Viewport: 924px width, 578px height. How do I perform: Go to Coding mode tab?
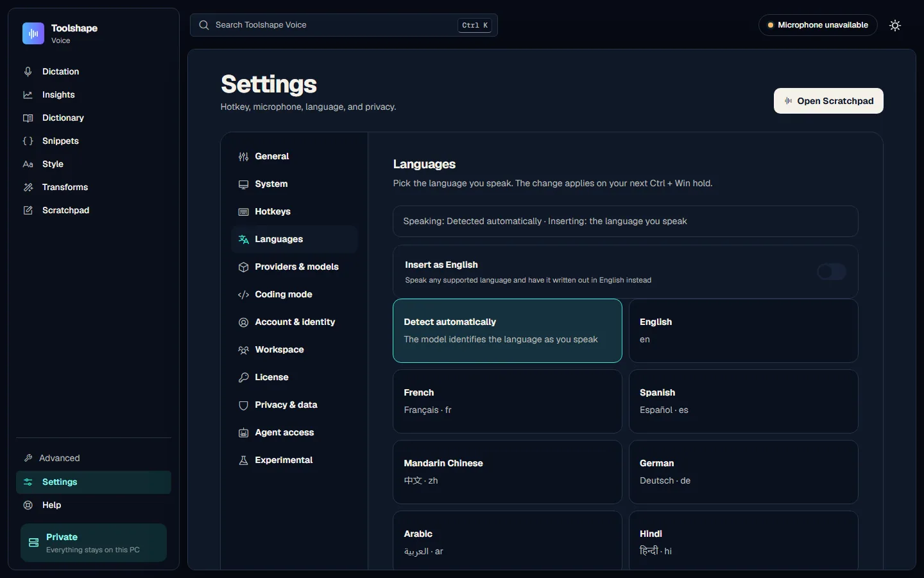pos(294,294)
